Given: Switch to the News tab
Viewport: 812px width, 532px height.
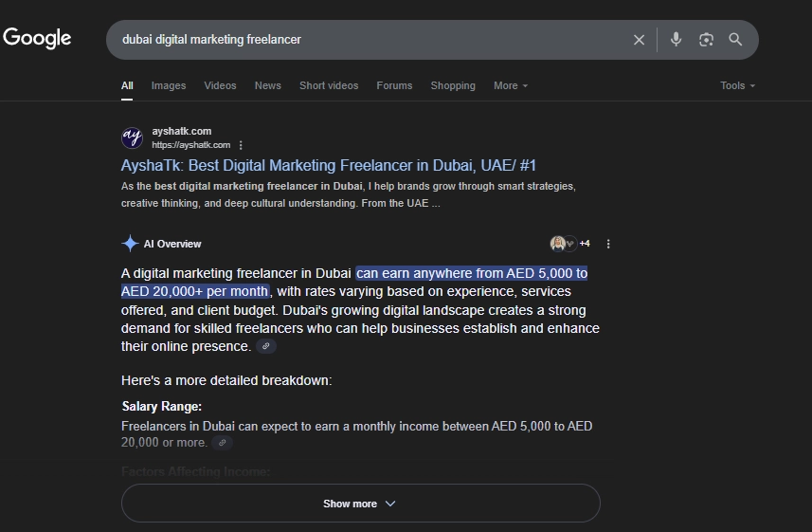Looking at the screenshot, I should click(268, 85).
